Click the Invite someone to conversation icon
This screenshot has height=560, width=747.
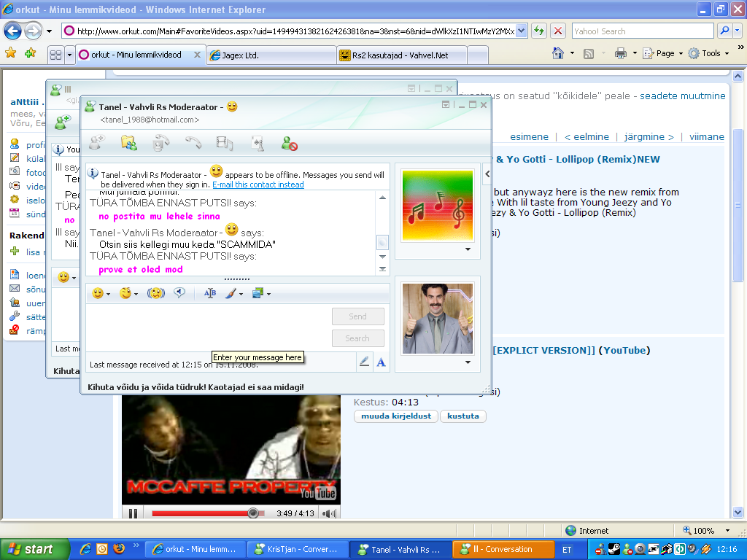coord(96,143)
